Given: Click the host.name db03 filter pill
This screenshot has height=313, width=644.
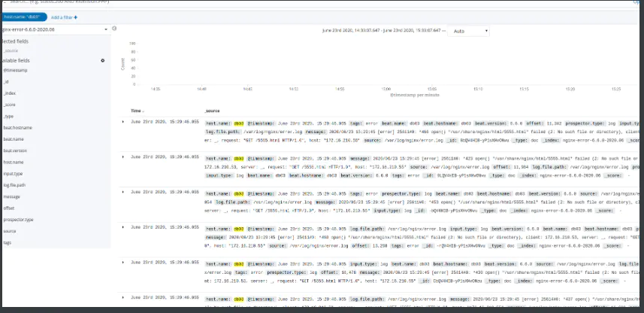Looking at the screenshot, I should click(x=24, y=17).
